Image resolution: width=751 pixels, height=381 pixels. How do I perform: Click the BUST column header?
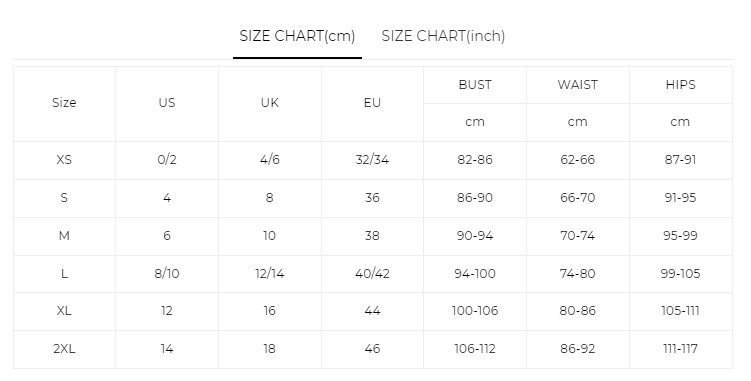475,85
